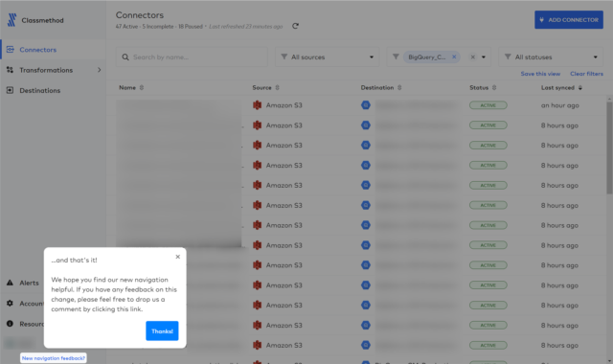Click the 'an hour ago' last synced cell
Viewport: 613px width, 364px height.
click(559, 105)
